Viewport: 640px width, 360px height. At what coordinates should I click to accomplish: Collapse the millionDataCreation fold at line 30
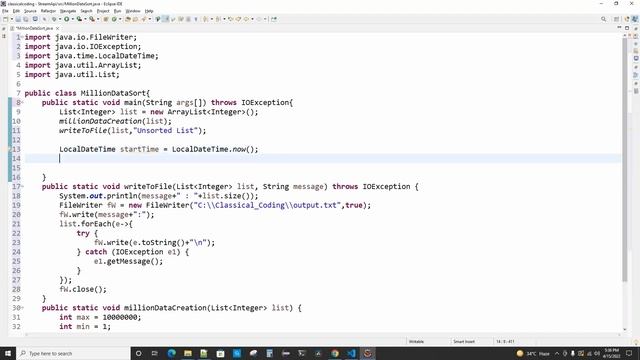coord(22,308)
